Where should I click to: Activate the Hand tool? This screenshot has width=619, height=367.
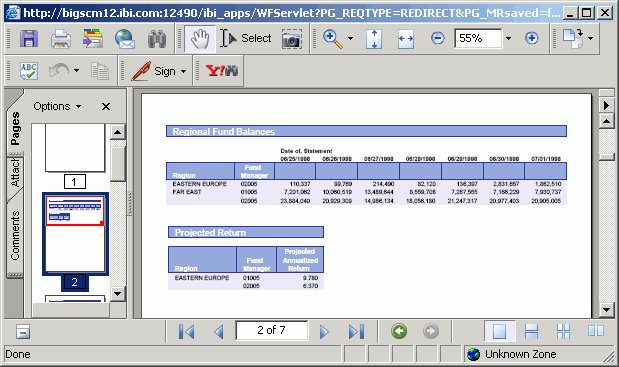pos(200,39)
